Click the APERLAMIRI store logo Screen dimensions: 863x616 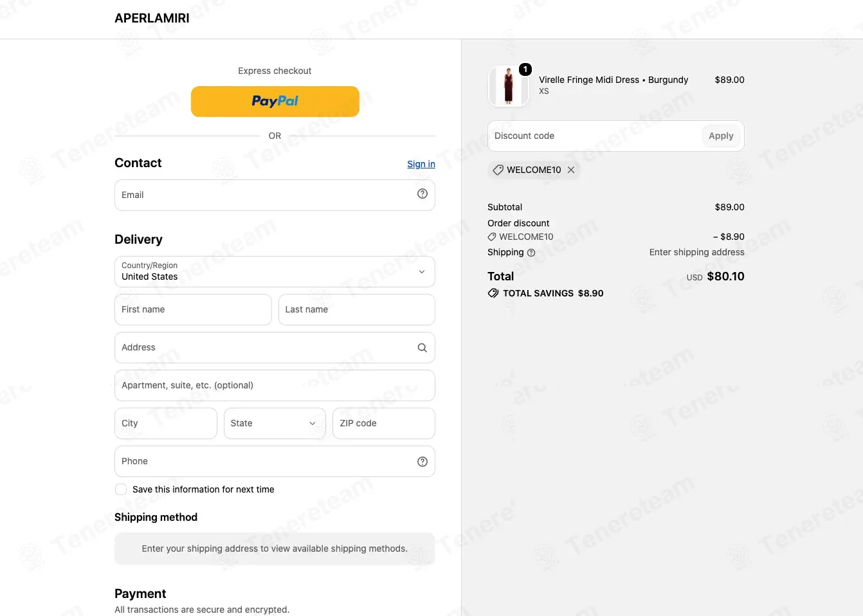(x=152, y=18)
